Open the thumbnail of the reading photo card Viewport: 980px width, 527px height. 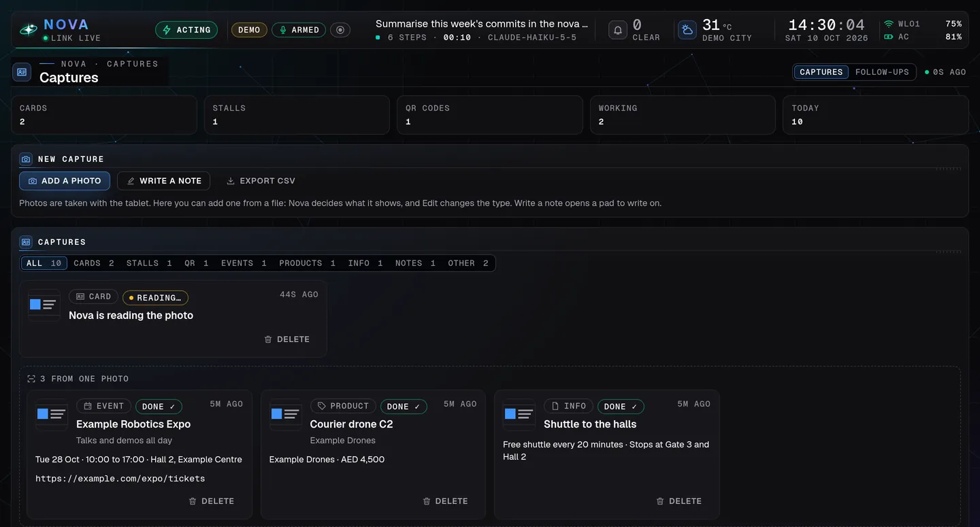pyautogui.click(x=44, y=305)
